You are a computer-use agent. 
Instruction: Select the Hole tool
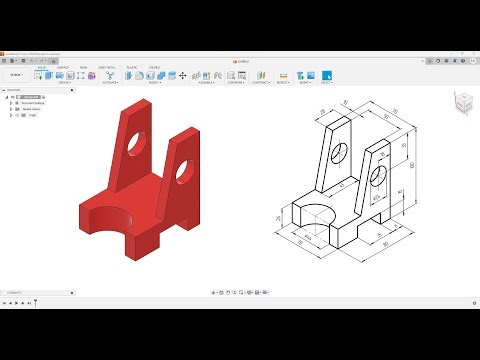tap(70, 76)
